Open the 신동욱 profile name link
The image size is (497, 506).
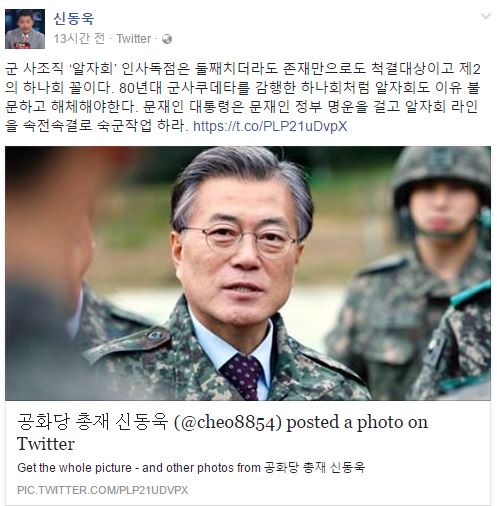point(74,18)
